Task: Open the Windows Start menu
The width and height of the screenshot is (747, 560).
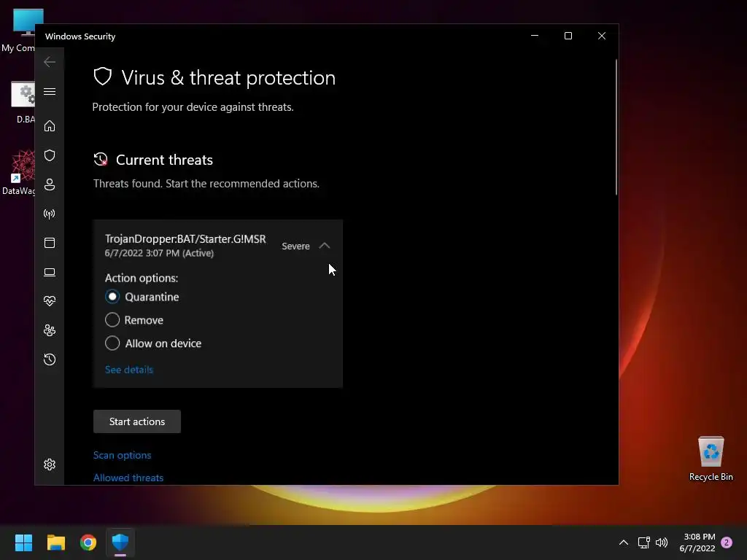Action: pyautogui.click(x=23, y=542)
